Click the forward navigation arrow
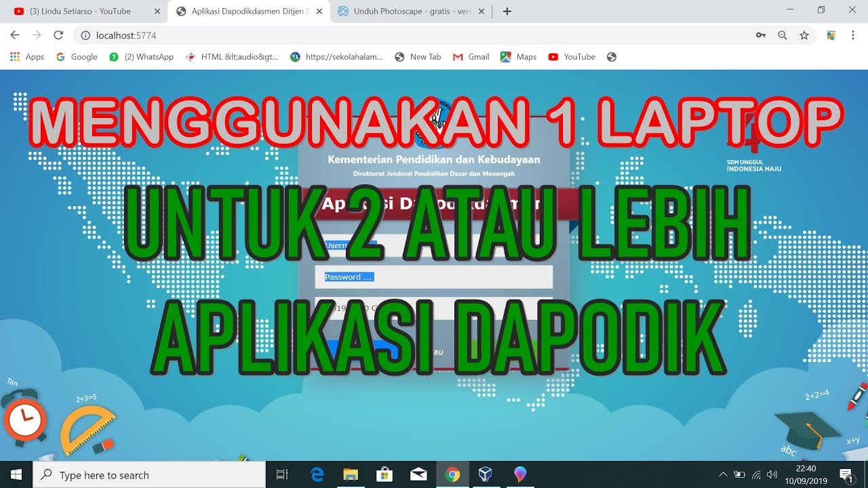The width and height of the screenshot is (868, 488). [x=37, y=35]
